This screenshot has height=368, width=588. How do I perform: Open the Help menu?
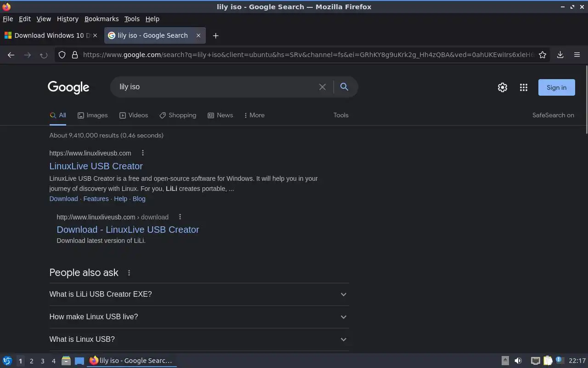(153, 19)
